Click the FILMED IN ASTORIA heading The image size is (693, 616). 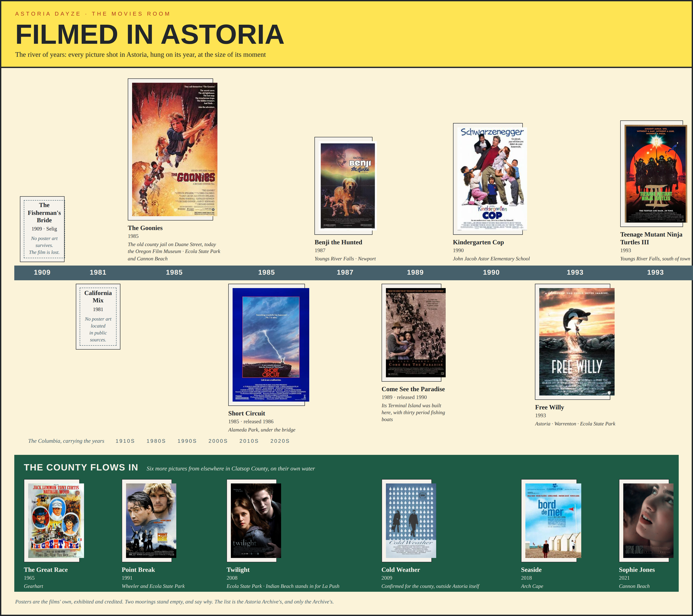(x=149, y=35)
